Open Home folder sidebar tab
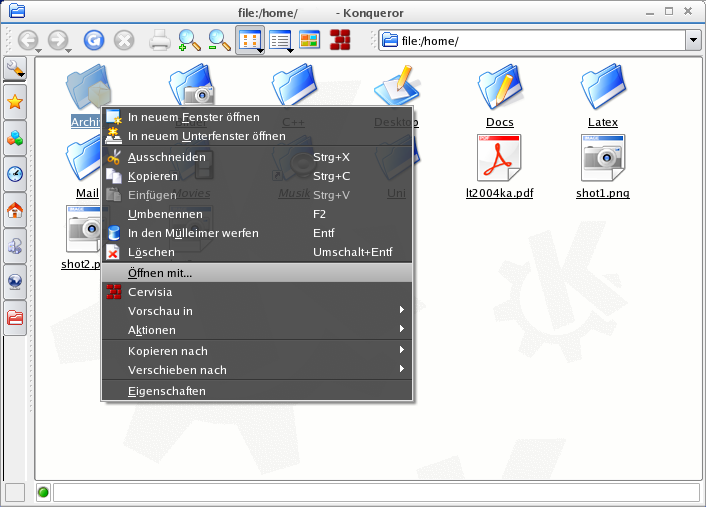This screenshot has width=706, height=507. tap(15, 210)
